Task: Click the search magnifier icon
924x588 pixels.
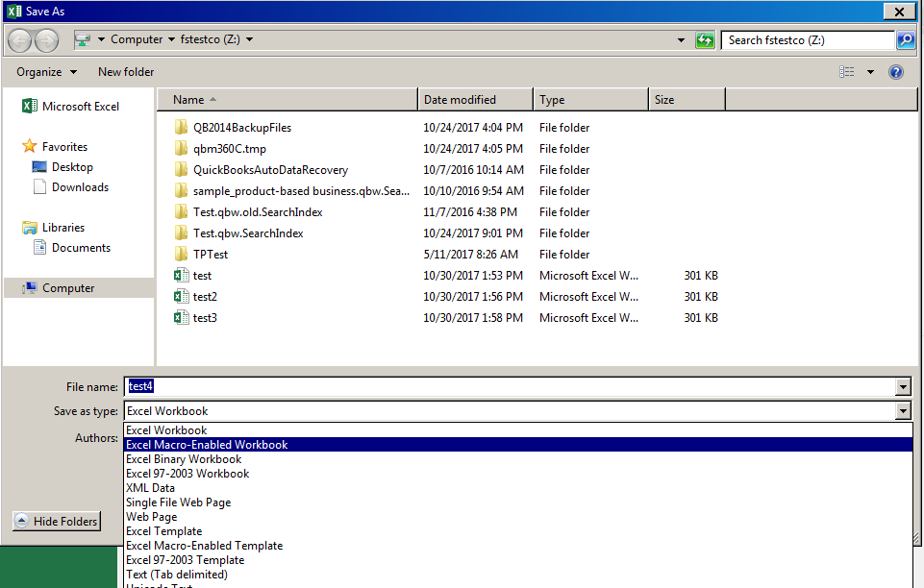Action: (905, 40)
